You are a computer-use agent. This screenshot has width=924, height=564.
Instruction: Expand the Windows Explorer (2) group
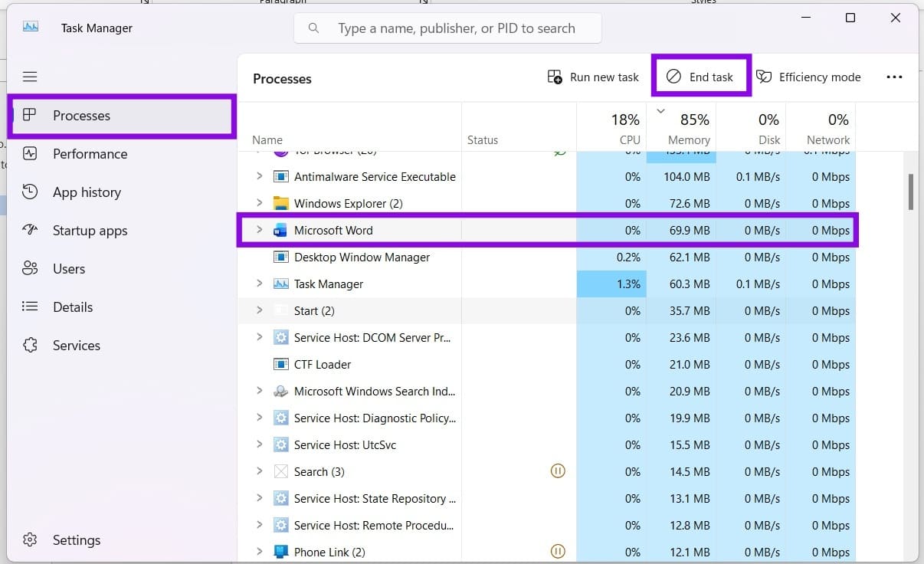point(259,203)
